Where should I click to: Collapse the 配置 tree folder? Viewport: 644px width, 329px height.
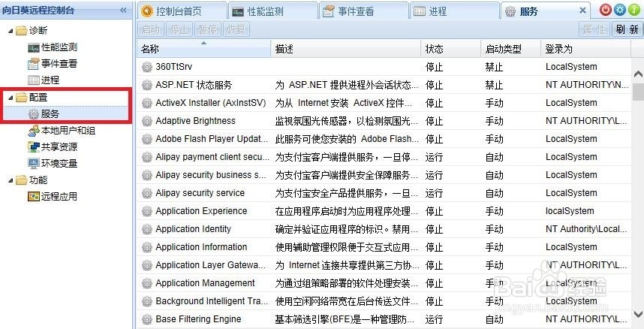pos(11,98)
